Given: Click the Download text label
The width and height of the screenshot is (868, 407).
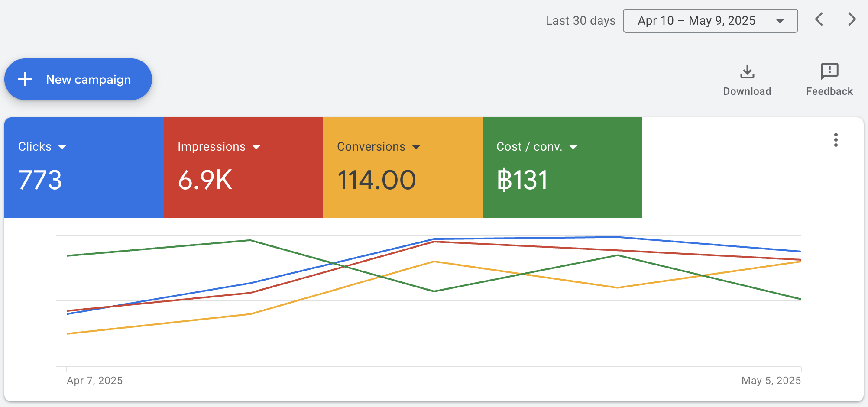Looking at the screenshot, I should click(747, 91).
